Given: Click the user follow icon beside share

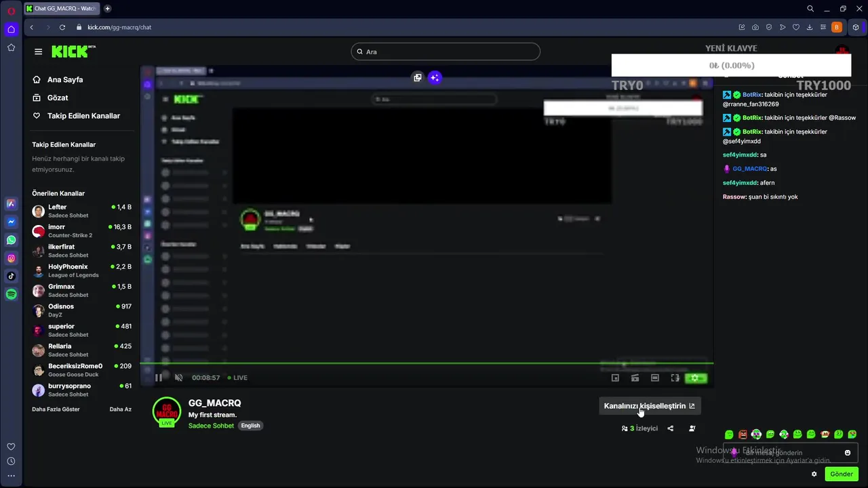Looking at the screenshot, I should click(692, 428).
